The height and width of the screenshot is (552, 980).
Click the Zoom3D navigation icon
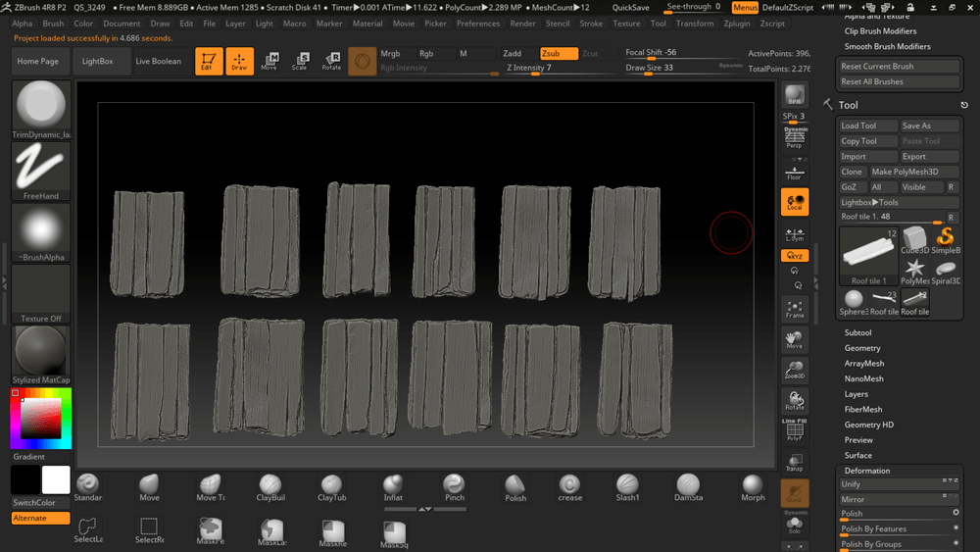pyautogui.click(x=794, y=370)
